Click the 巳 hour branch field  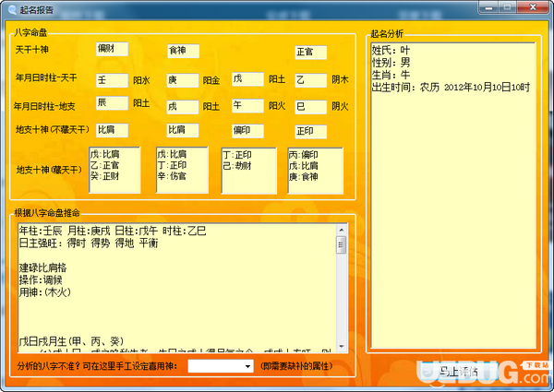tap(310, 107)
